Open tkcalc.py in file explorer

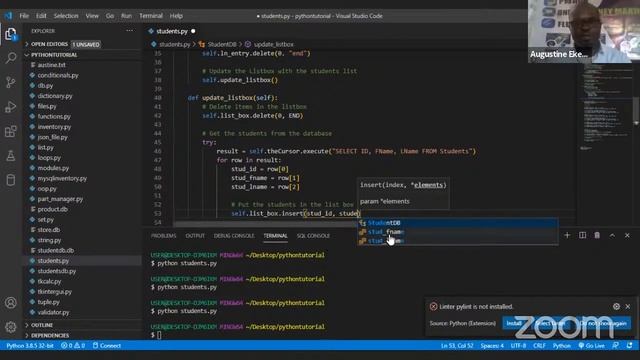[49, 281]
